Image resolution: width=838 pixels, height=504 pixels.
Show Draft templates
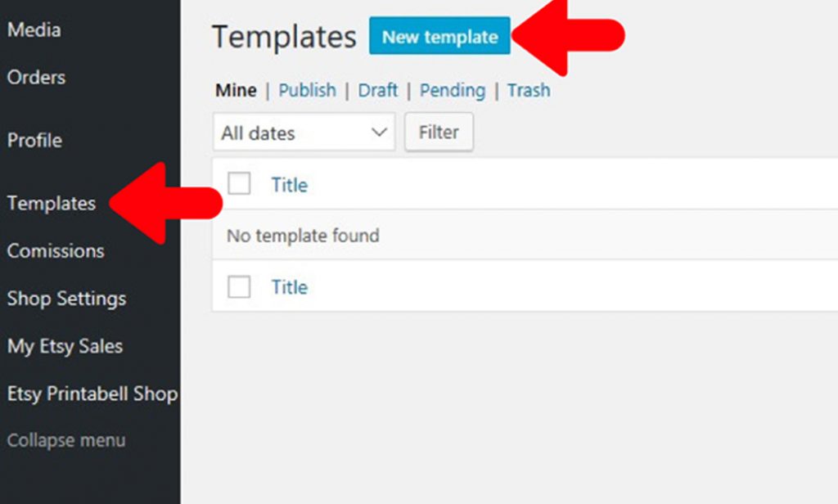tap(378, 90)
